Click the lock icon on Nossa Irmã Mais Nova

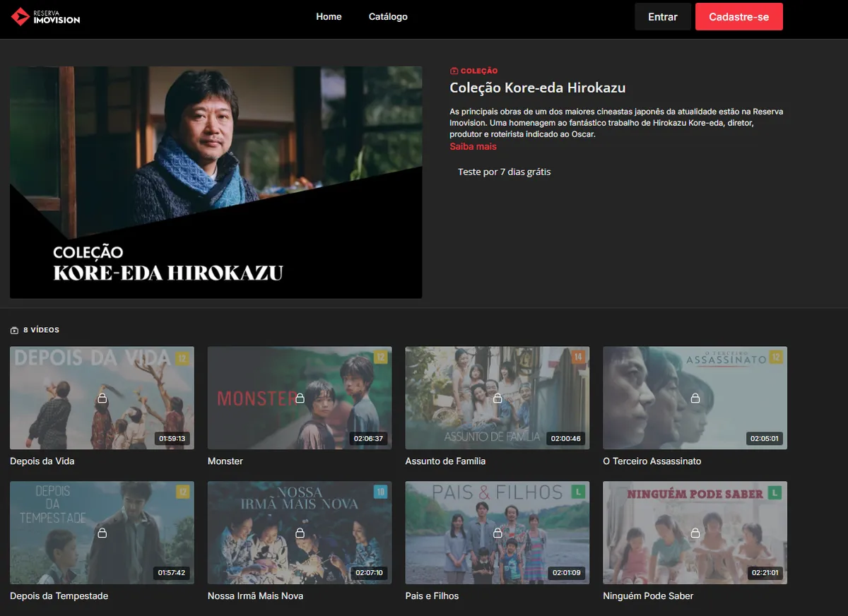300,533
